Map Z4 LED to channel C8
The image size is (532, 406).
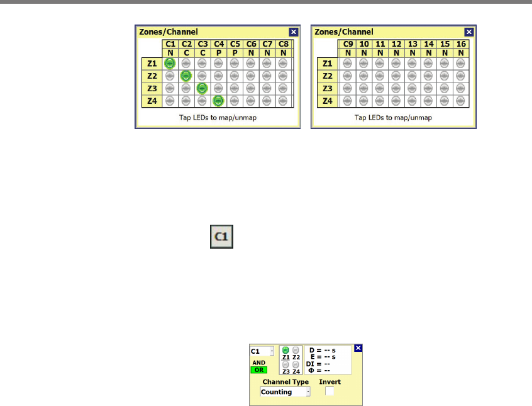tap(283, 101)
